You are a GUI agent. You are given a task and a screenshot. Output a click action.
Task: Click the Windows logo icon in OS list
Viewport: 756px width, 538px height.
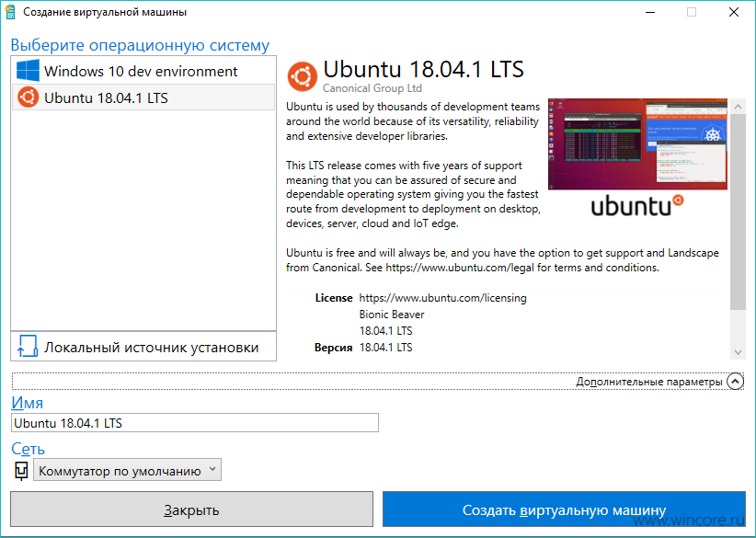28,71
